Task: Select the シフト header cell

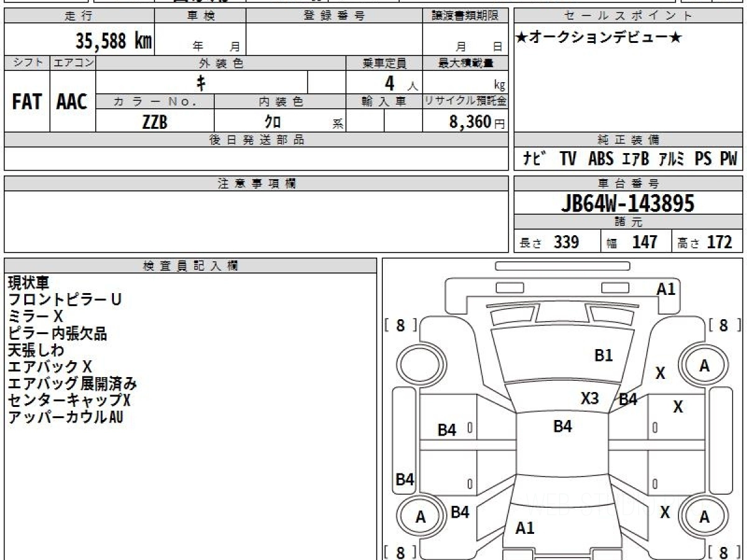Action: 27,63
